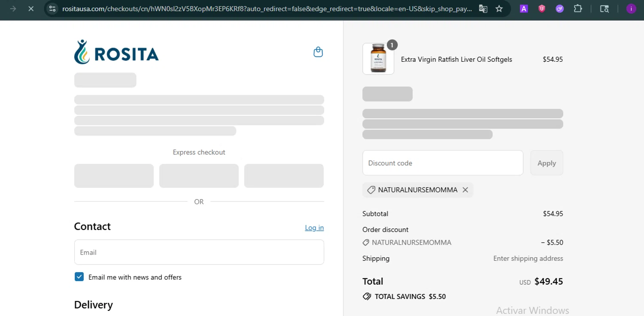Viewport: 644px width, 316px height.
Task: Open the browser profile avatar
Action: click(631, 9)
